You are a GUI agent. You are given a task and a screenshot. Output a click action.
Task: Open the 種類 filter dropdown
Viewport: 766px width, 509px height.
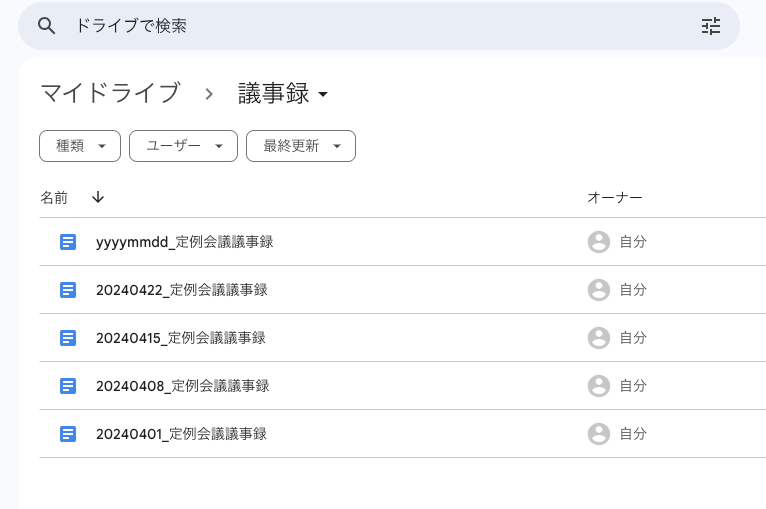(80, 146)
